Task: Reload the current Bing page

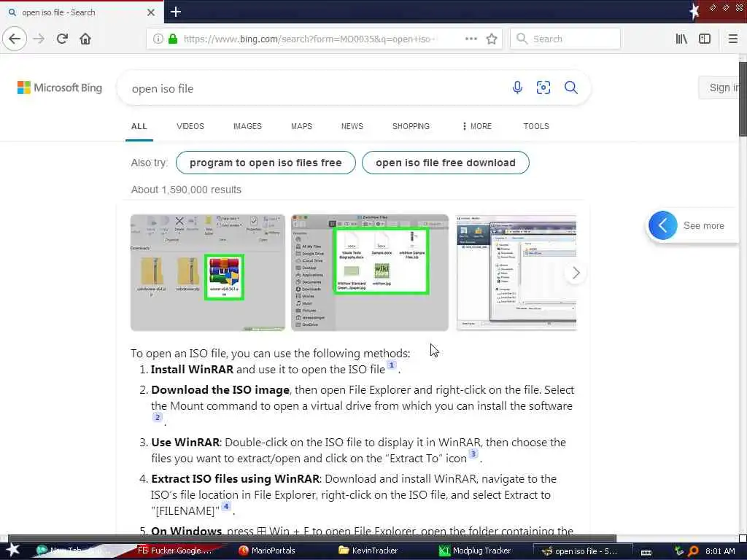Action: (62, 39)
